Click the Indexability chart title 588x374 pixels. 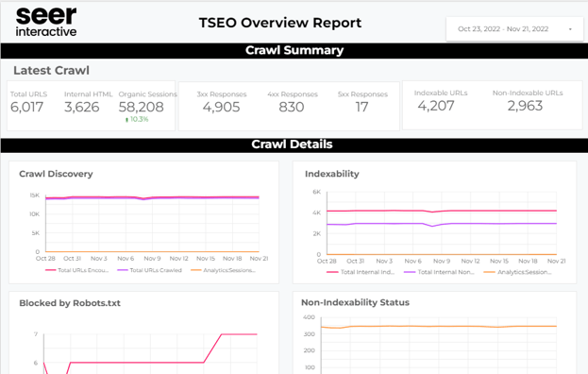tap(332, 174)
